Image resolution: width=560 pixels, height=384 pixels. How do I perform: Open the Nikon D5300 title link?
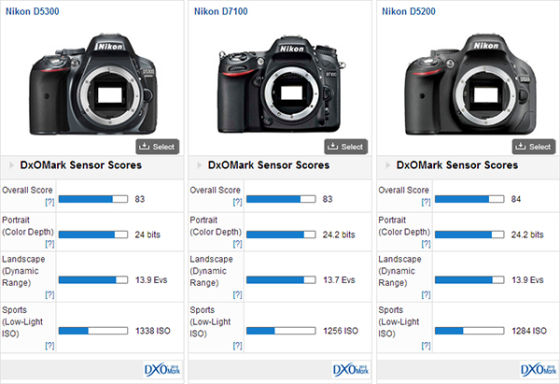pos(32,11)
